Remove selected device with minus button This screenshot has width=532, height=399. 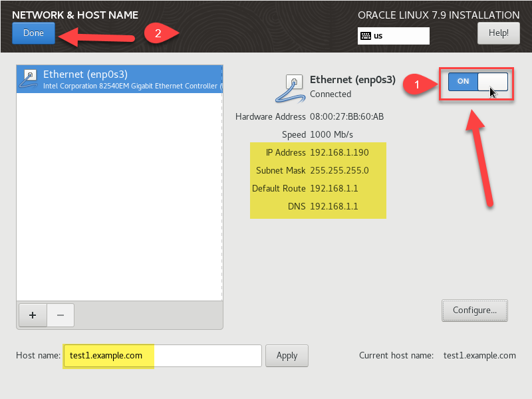[60, 315]
